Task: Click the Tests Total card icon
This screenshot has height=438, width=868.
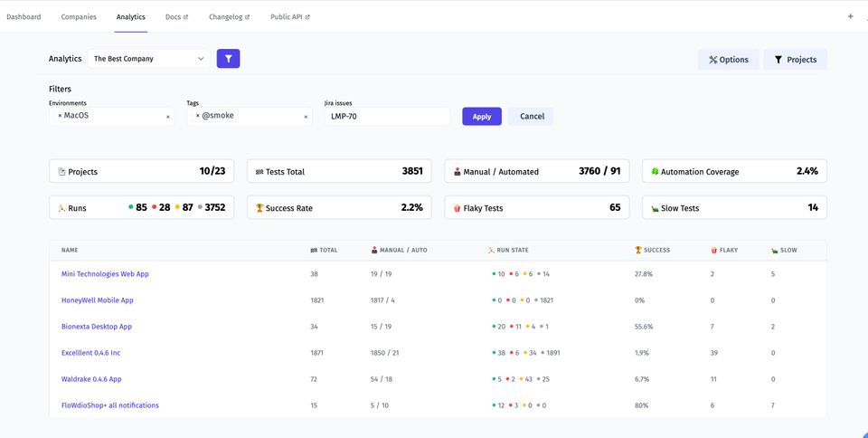Action: [x=259, y=172]
